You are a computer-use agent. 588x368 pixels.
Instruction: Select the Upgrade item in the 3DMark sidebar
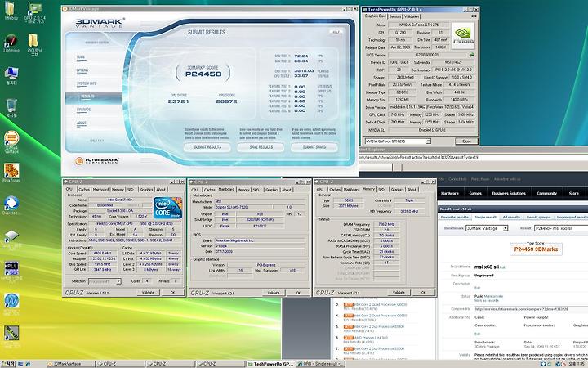click(x=83, y=110)
